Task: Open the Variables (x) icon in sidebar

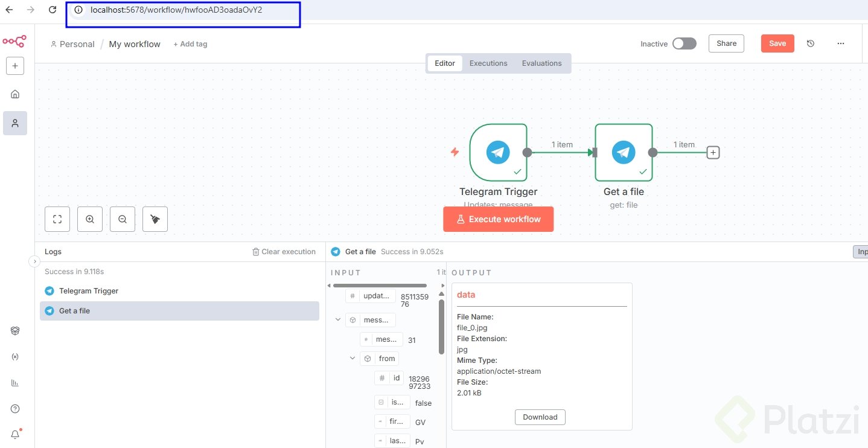Action: [x=15, y=357]
